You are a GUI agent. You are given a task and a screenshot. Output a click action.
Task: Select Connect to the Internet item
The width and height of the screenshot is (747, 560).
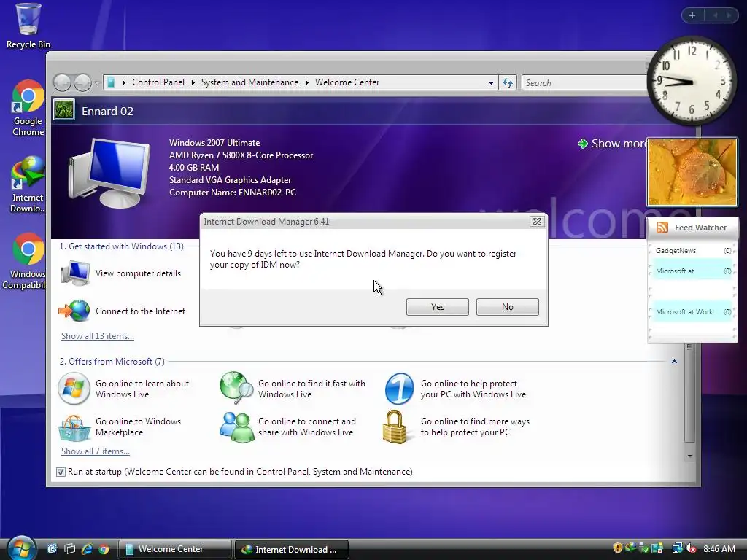[x=123, y=311]
